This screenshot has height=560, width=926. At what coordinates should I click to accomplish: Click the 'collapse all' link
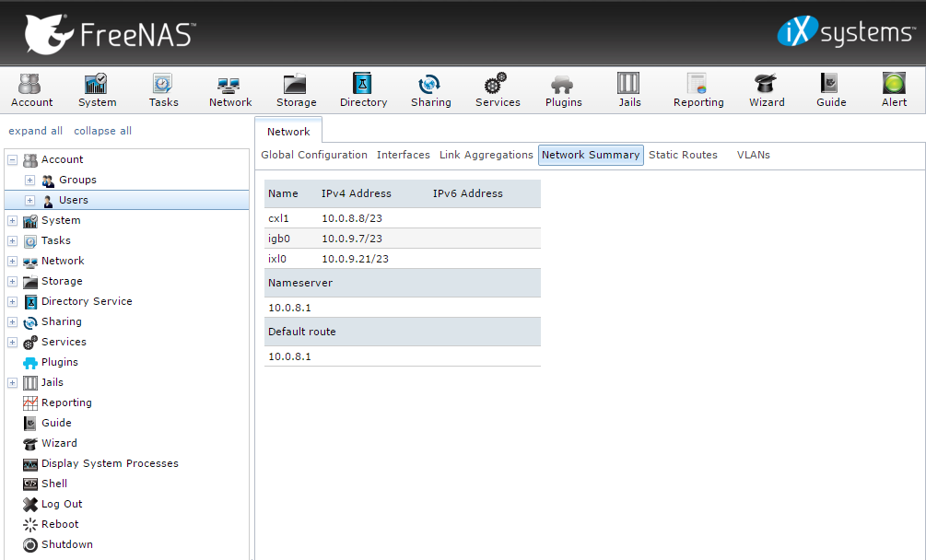102,131
